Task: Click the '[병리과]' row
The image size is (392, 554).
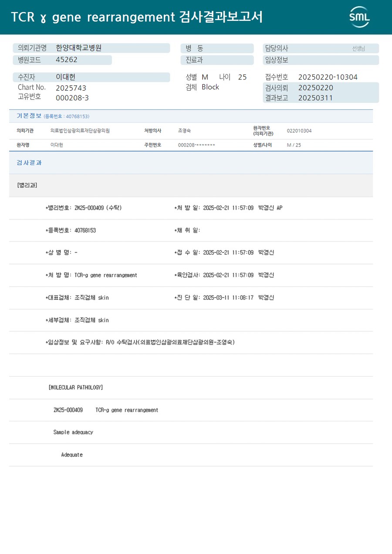Action: point(191,185)
